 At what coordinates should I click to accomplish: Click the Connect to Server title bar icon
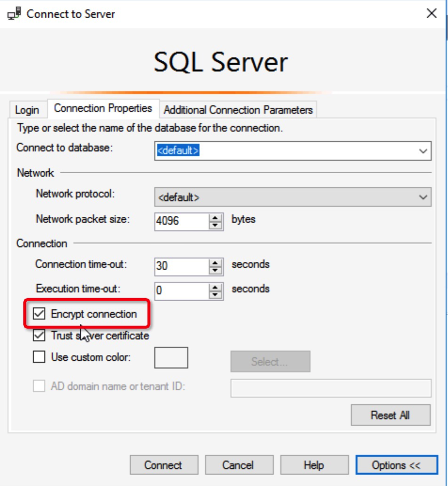(x=15, y=14)
